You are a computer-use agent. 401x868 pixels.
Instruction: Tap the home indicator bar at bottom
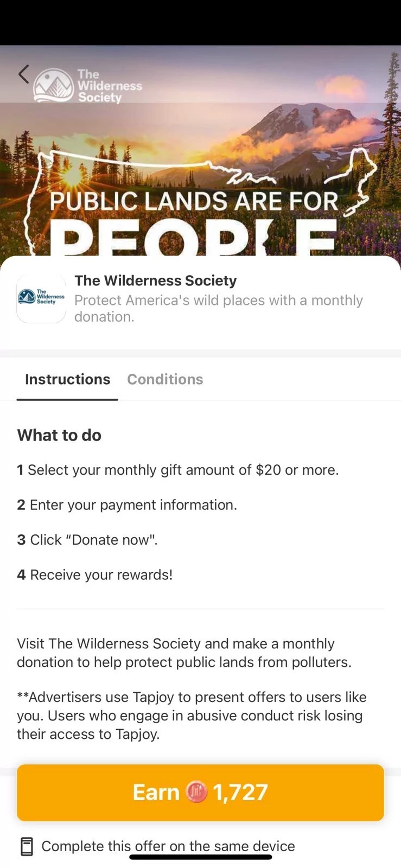click(x=200, y=858)
